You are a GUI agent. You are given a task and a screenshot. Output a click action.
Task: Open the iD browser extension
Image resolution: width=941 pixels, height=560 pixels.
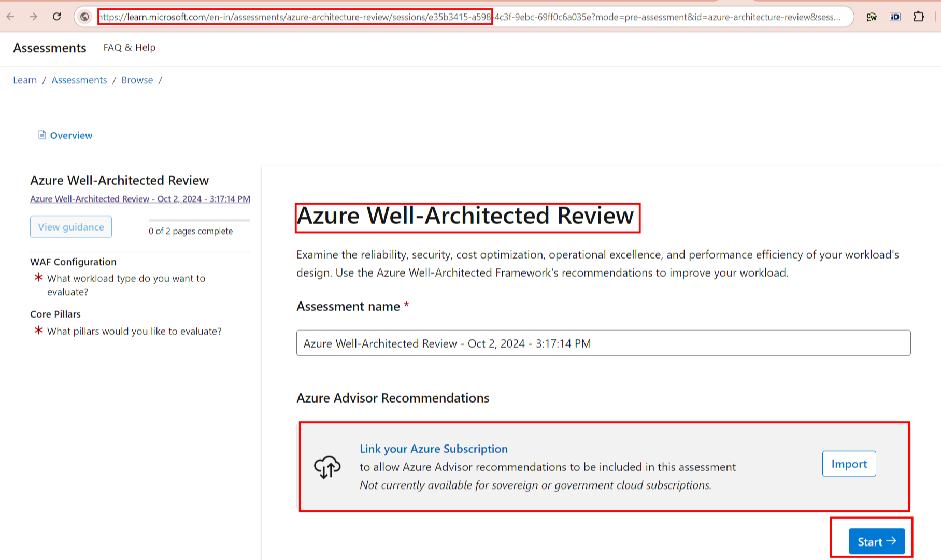(895, 17)
